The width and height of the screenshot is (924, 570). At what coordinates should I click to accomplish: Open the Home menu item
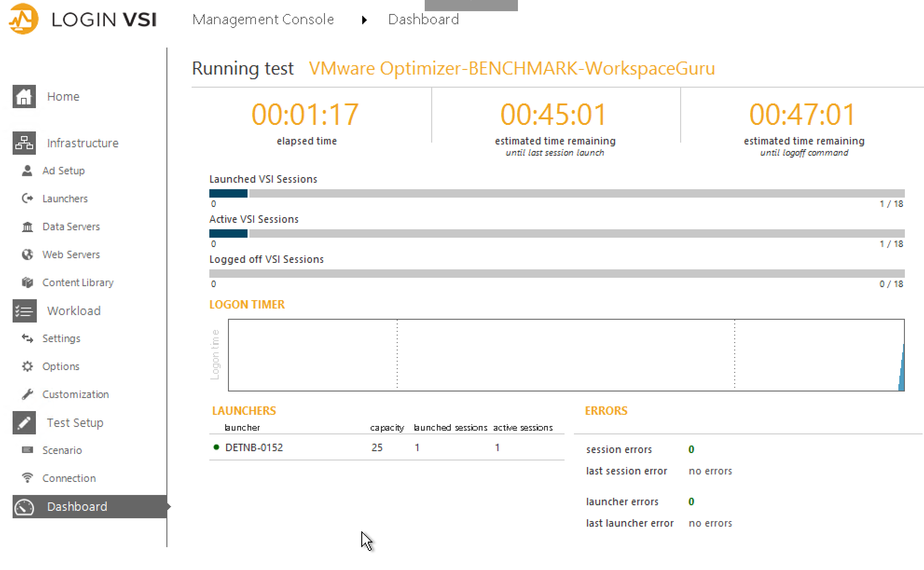pos(63,96)
